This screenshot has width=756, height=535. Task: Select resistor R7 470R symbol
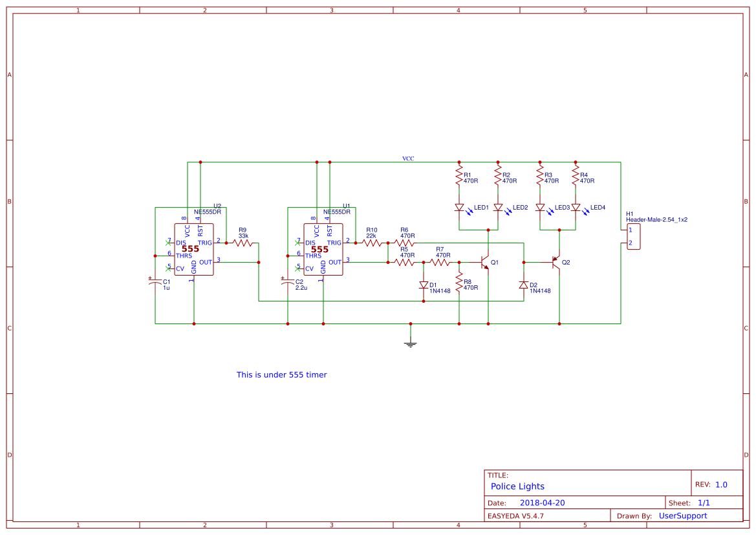[x=440, y=263]
